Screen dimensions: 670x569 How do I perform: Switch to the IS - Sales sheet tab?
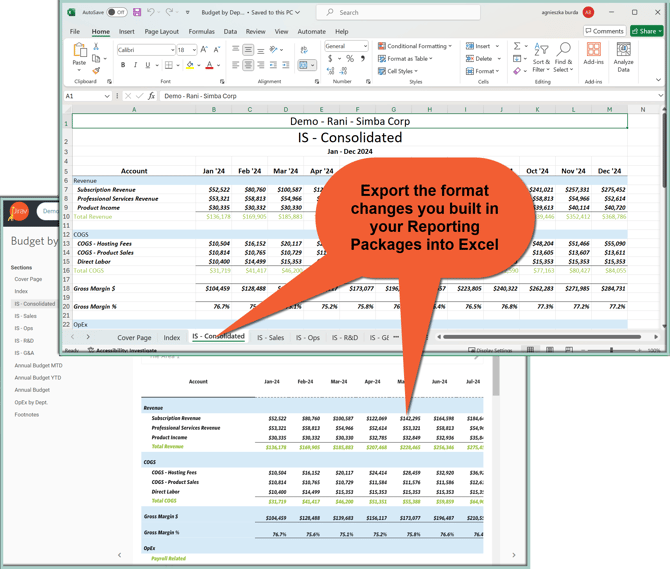(270, 338)
